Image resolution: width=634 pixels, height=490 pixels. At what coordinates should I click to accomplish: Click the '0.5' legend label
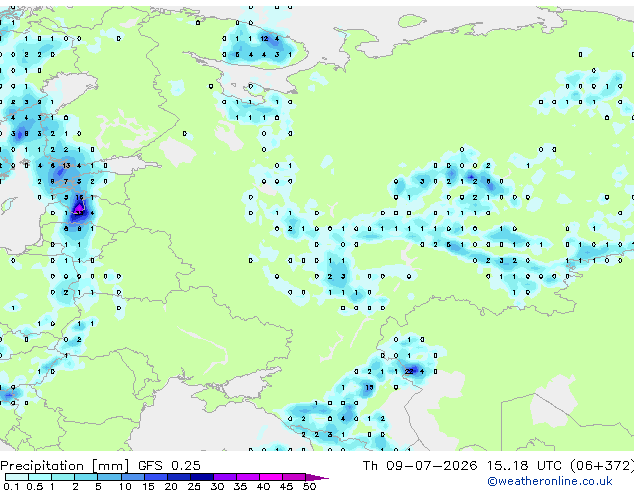(34, 486)
